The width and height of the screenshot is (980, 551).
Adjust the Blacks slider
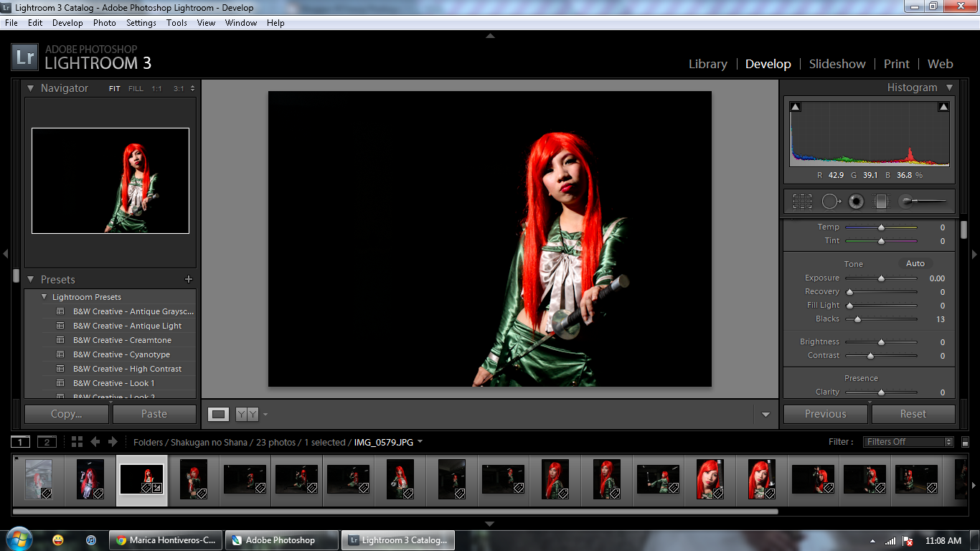pyautogui.click(x=881, y=319)
